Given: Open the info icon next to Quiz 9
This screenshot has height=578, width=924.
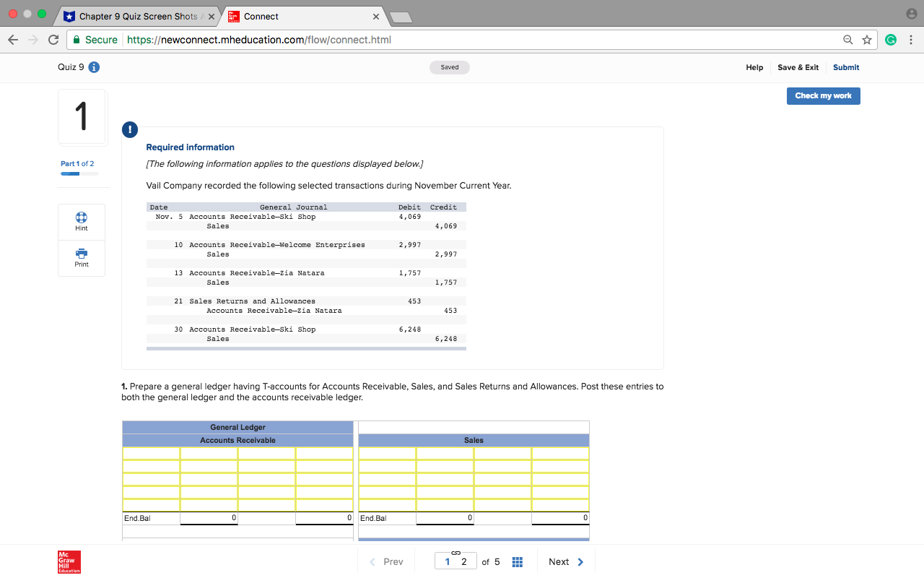Looking at the screenshot, I should [95, 66].
